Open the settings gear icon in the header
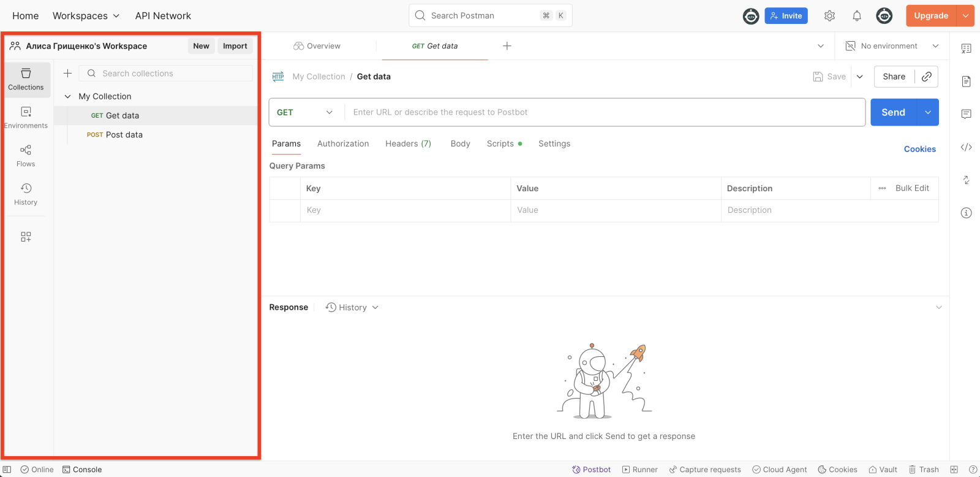Screen dimensions: 980x477 pyautogui.click(x=829, y=16)
